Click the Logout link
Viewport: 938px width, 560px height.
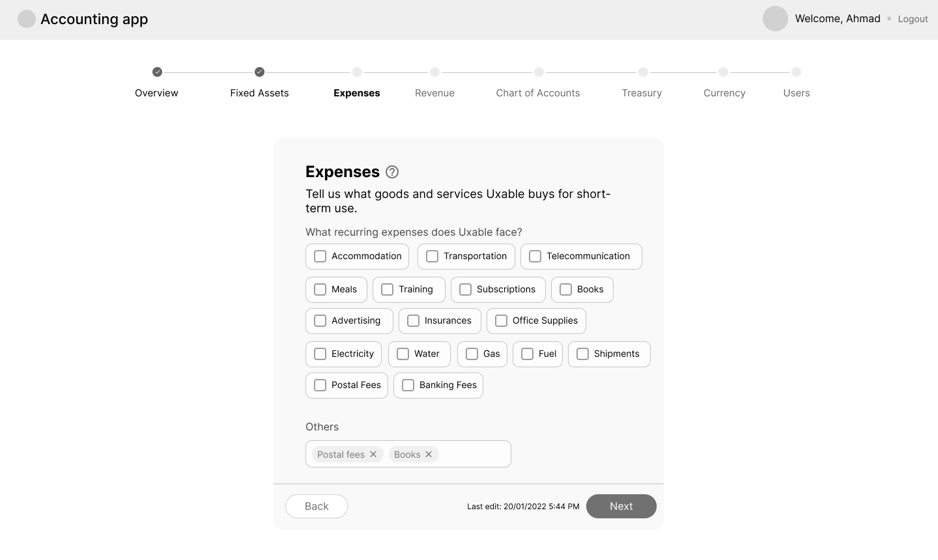click(x=913, y=19)
